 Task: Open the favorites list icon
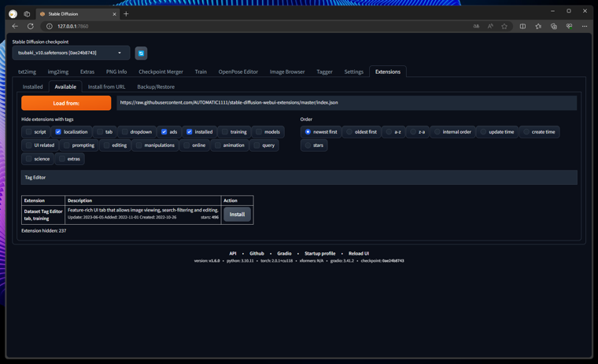[x=538, y=26]
